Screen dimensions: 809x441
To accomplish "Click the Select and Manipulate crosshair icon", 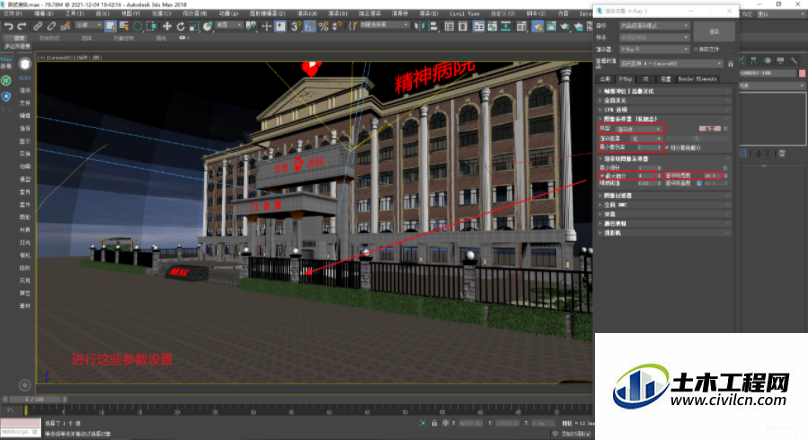I will coord(266,26).
